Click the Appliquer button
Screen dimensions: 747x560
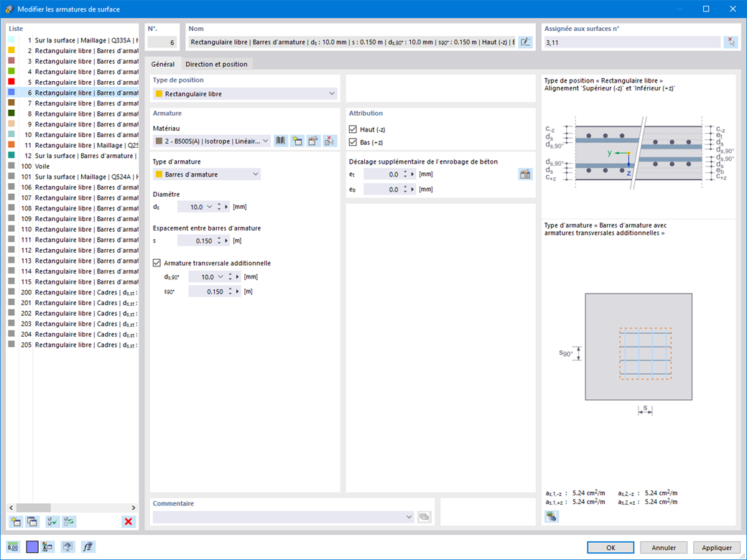717,548
